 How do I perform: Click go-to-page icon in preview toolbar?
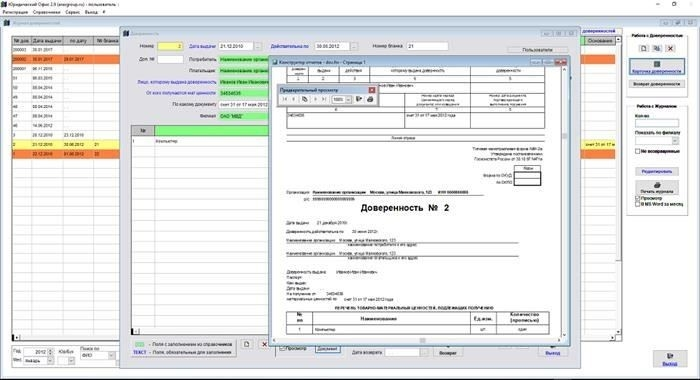(304, 99)
